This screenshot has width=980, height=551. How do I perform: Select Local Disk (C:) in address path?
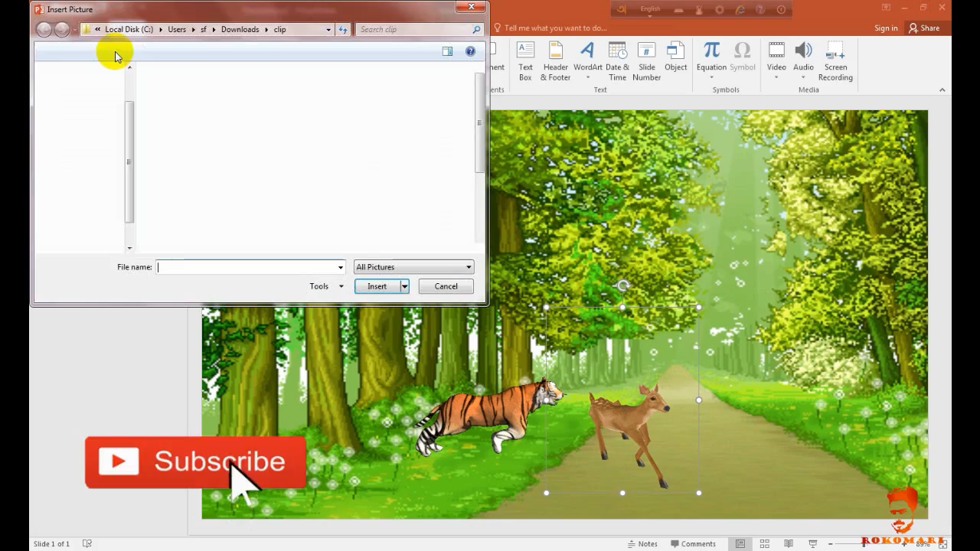pyautogui.click(x=129, y=30)
